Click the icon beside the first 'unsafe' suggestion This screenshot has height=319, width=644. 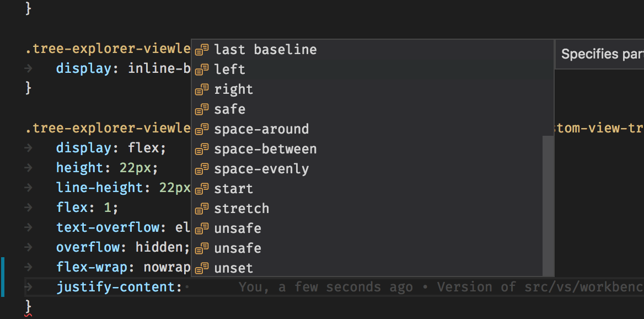point(201,228)
